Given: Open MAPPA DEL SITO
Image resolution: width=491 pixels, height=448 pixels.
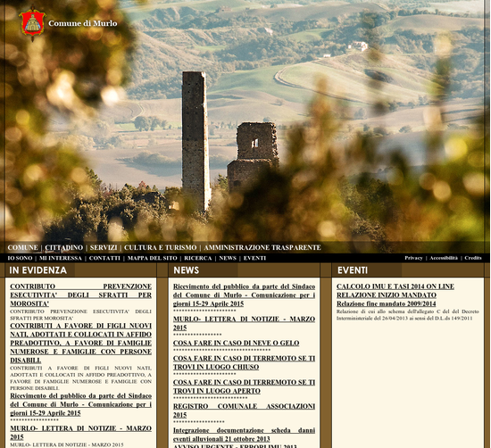Looking at the screenshot, I should tap(152, 258).
